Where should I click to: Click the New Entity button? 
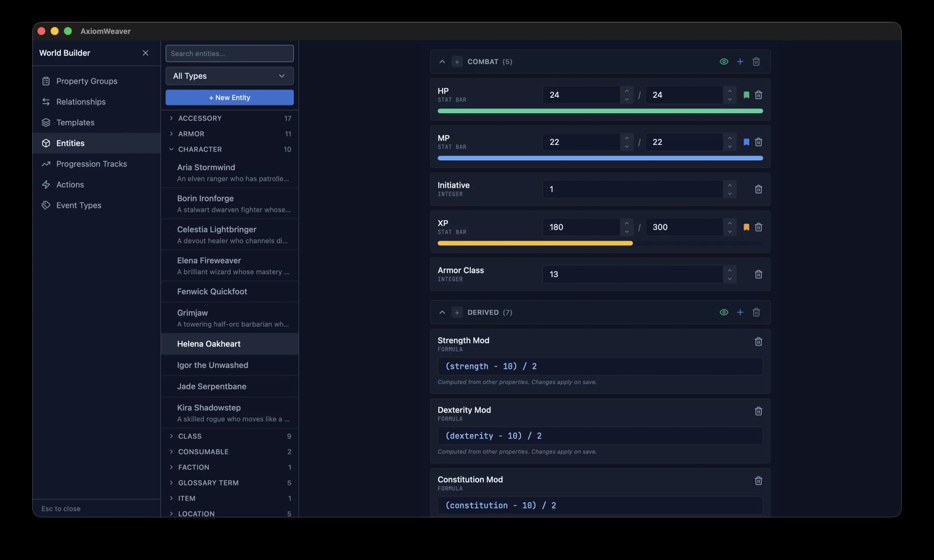point(229,97)
